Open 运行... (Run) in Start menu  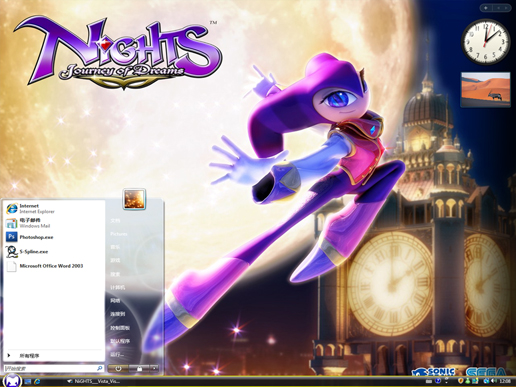(x=117, y=354)
